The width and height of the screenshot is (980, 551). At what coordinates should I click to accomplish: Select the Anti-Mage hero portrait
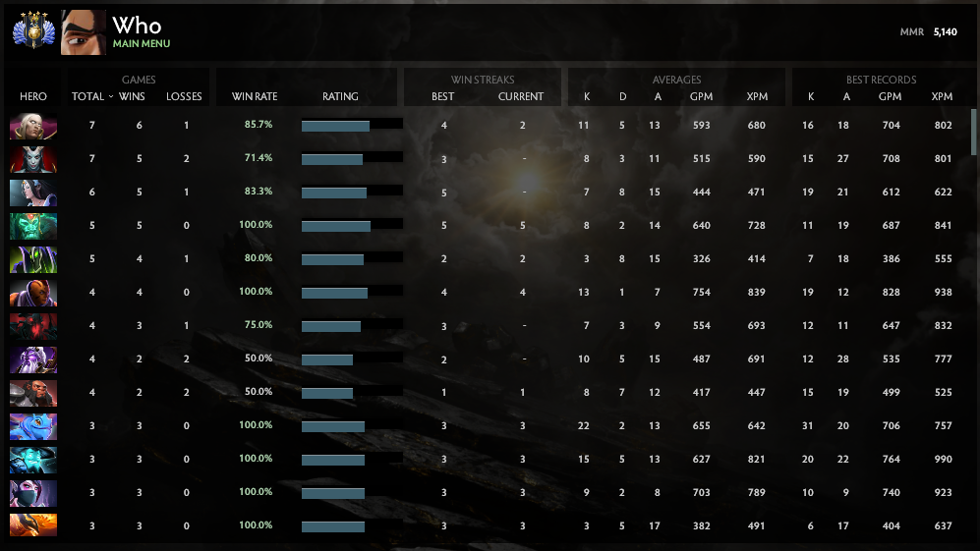click(x=33, y=293)
